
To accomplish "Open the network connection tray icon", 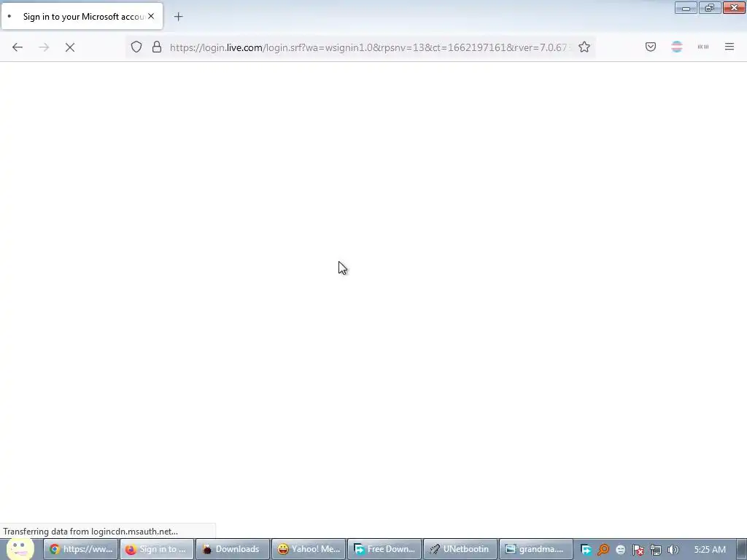I will [x=656, y=550].
